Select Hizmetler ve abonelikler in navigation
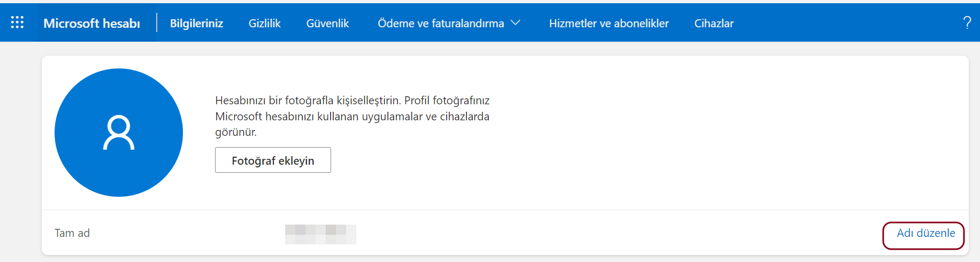The image size is (980, 262). [609, 23]
